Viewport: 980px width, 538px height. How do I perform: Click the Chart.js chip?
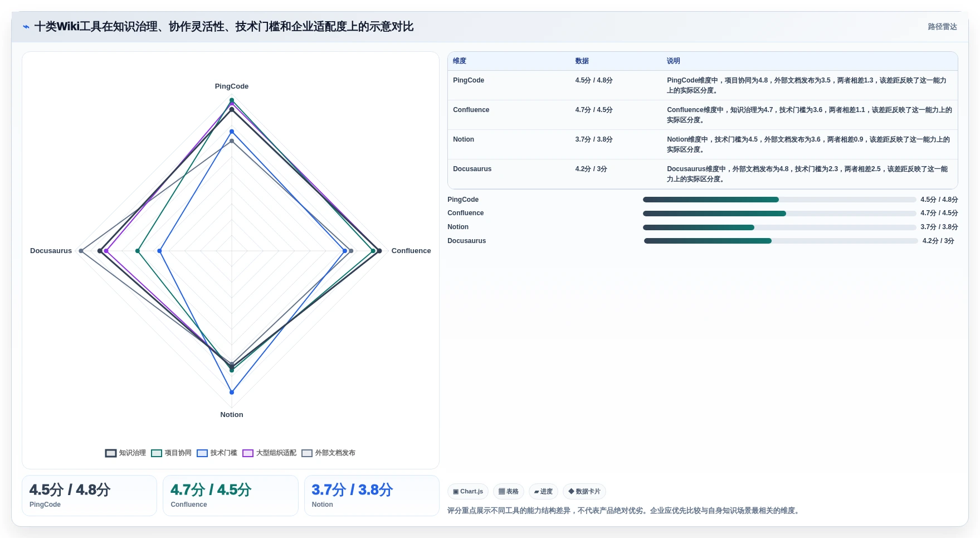tap(468, 491)
